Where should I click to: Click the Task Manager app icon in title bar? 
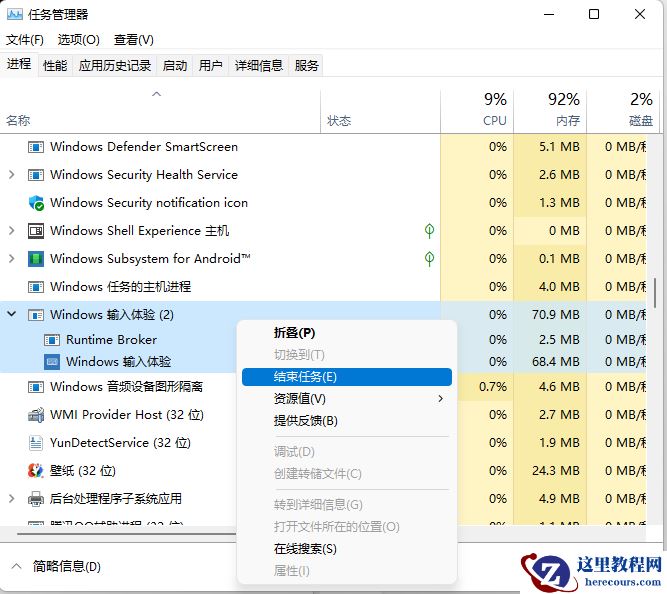tap(14, 14)
